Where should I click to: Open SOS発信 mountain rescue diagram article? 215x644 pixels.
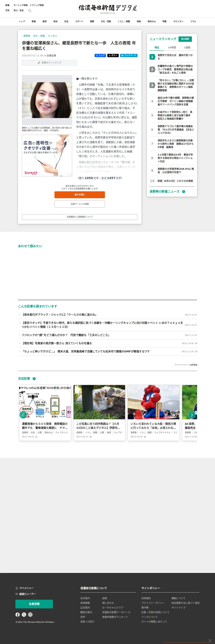click(x=45, y=402)
